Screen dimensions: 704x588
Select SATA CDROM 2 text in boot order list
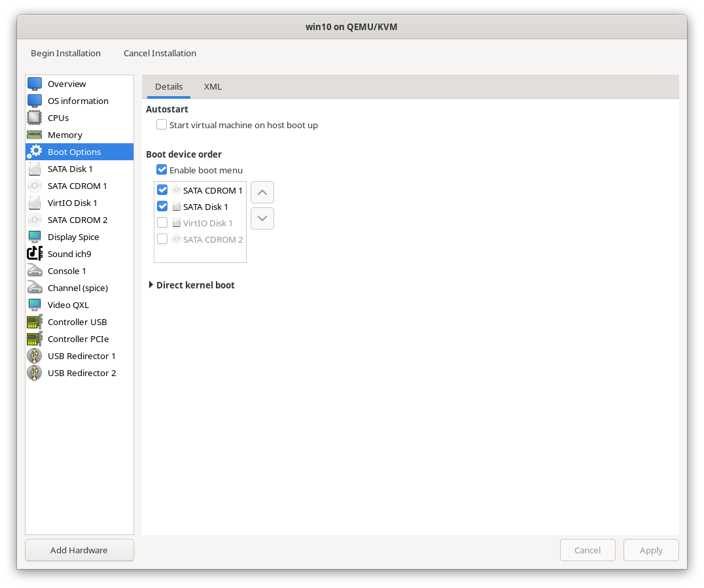(213, 239)
